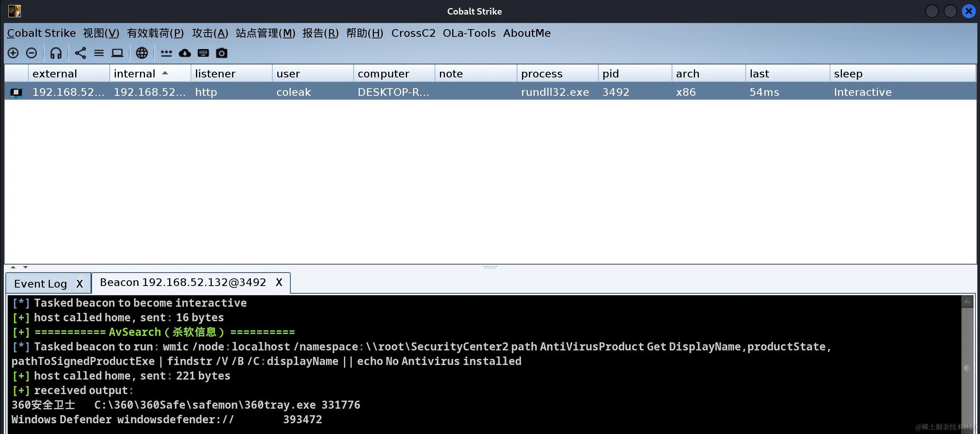Click the beacon console scroll-up arrow

click(x=967, y=302)
